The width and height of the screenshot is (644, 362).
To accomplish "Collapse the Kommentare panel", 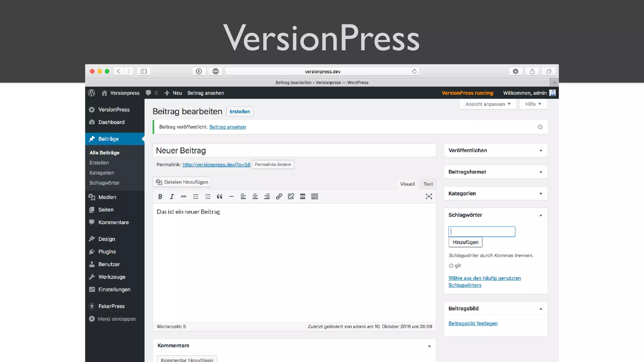I will coord(429,346).
